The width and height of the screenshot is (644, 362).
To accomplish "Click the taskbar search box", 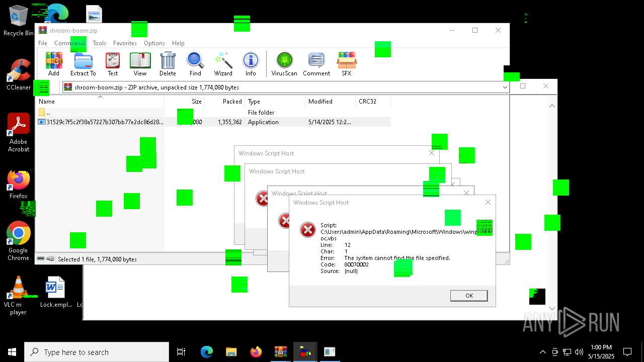I will [x=97, y=352].
